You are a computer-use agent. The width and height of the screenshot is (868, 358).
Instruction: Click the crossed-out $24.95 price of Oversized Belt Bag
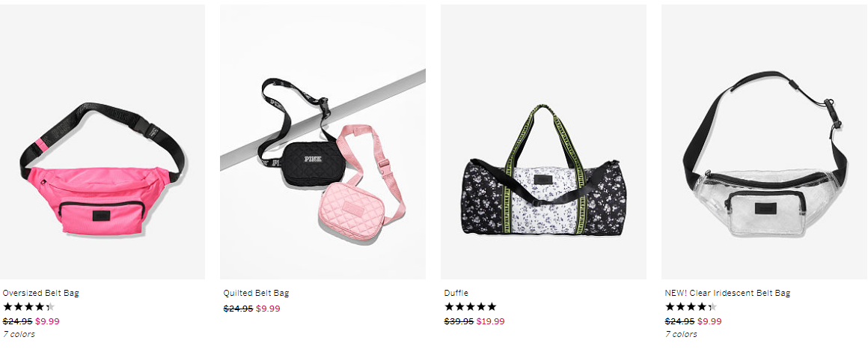18,321
